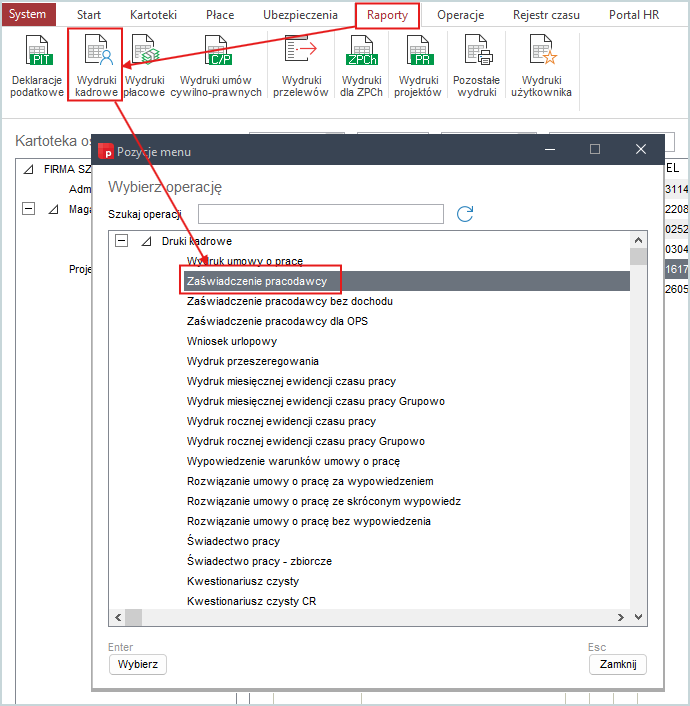This screenshot has height=706, width=690.
Task: Click into the Szukaj operacji field
Action: pos(321,214)
